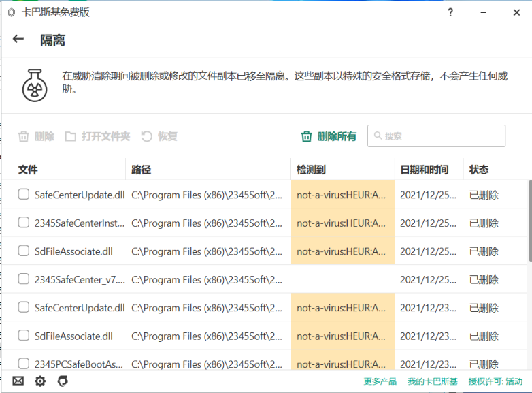Click the open folder icon
The height and width of the screenshot is (393, 532).
click(x=71, y=136)
